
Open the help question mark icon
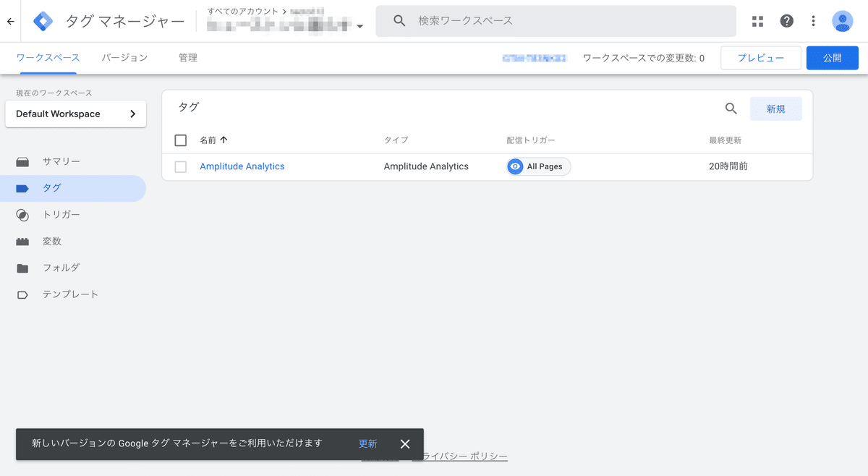(787, 21)
